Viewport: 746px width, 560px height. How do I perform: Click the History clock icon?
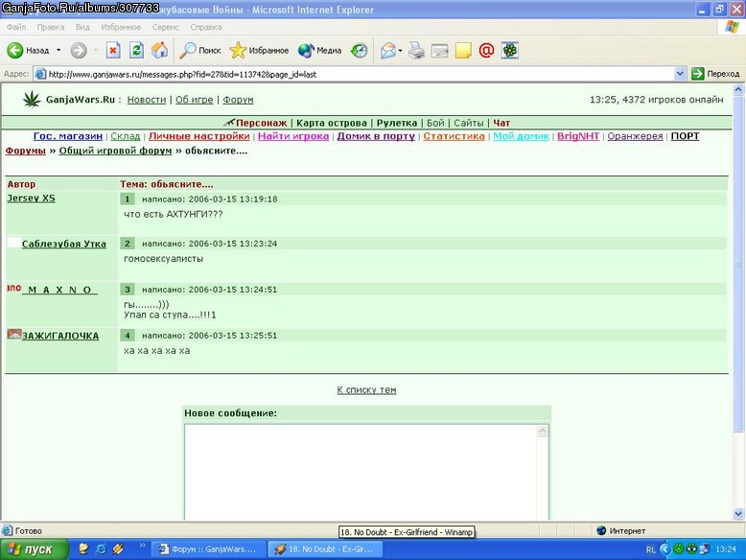(x=360, y=50)
